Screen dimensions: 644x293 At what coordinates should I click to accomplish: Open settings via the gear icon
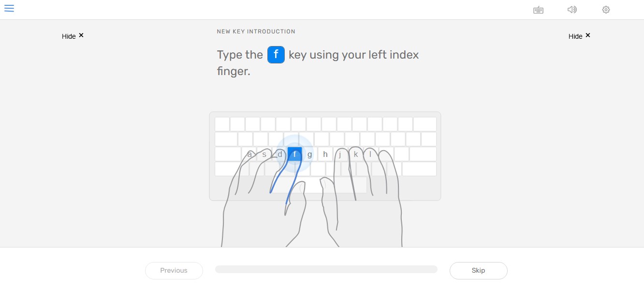pyautogui.click(x=606, y=10)
